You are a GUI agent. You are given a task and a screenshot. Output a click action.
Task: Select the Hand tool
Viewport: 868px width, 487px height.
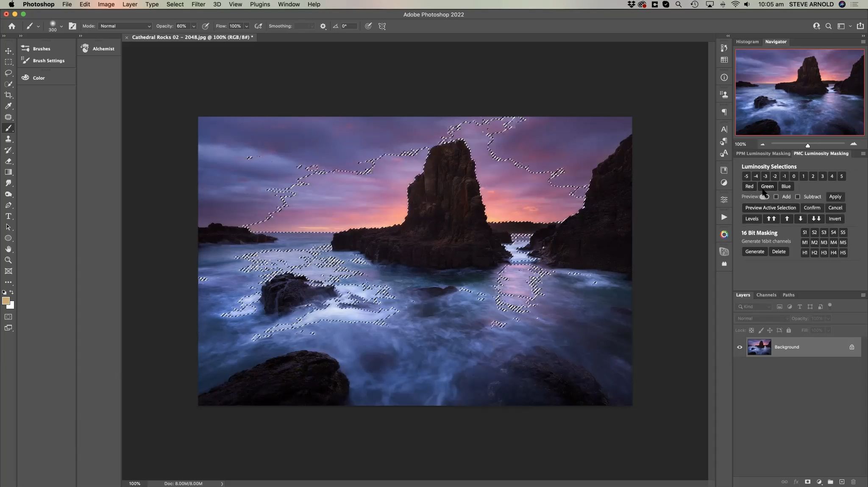(8, 249)
